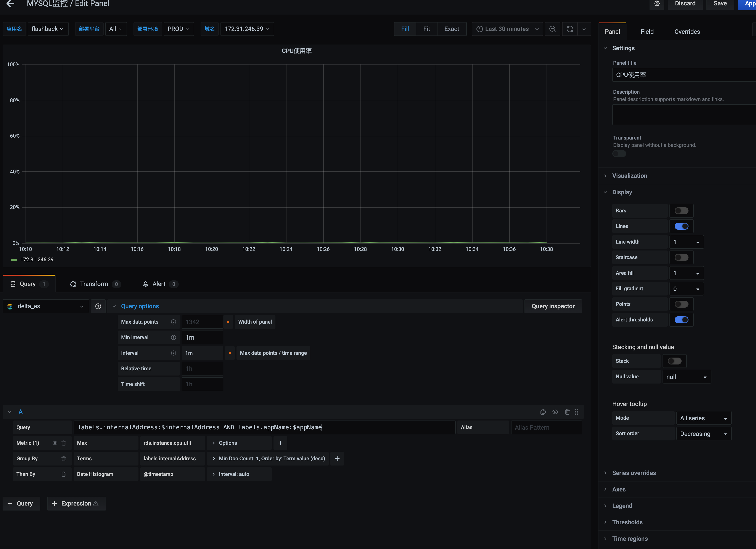This screenshot has height=549, width=756.
Task: Click the Save button
Action: 720,4
